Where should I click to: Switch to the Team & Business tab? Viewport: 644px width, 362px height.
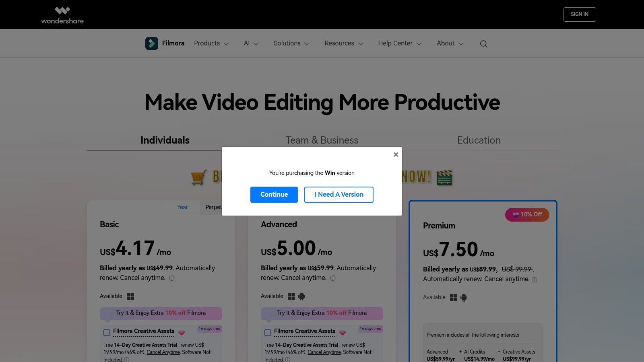click(x=322, y=140)
